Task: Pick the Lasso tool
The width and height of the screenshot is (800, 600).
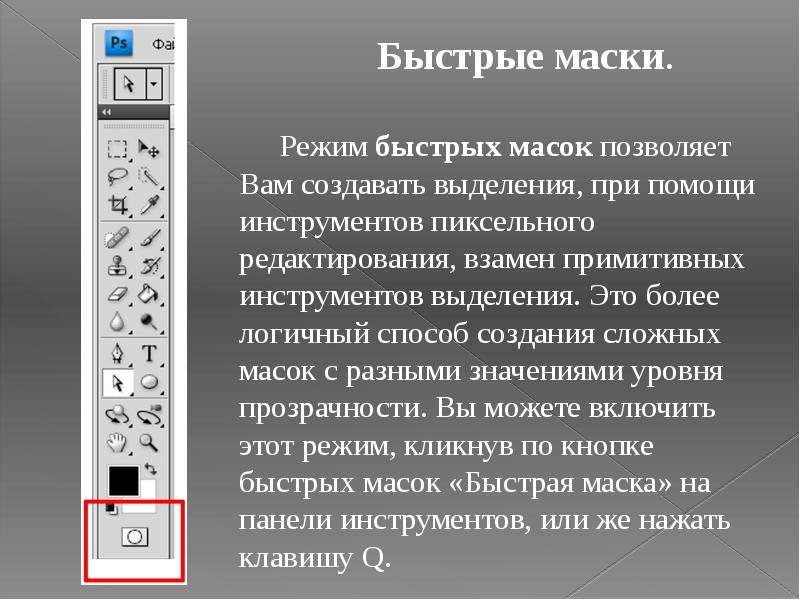Action: pos(118,177)
